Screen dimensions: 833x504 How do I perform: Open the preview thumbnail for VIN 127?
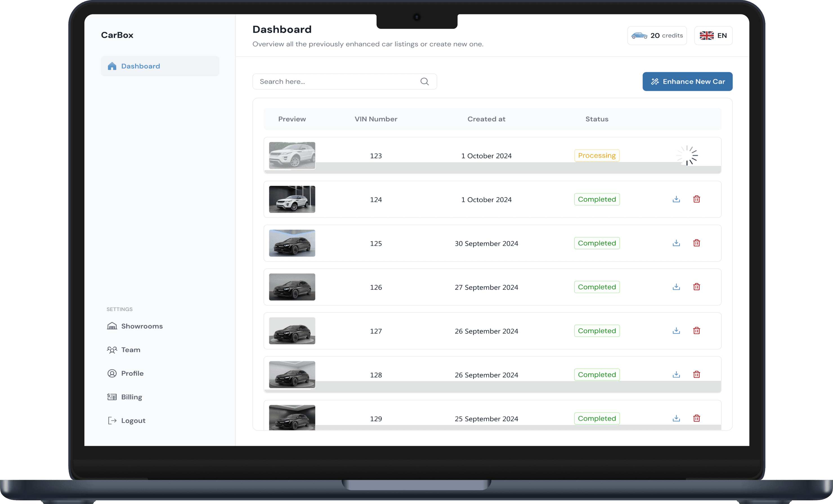(x=292, y=331)
